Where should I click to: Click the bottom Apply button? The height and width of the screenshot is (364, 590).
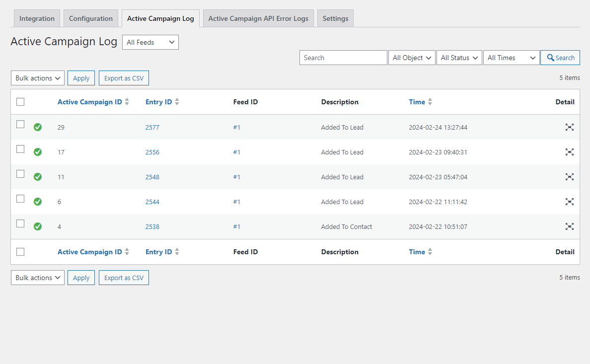(81, 278)
